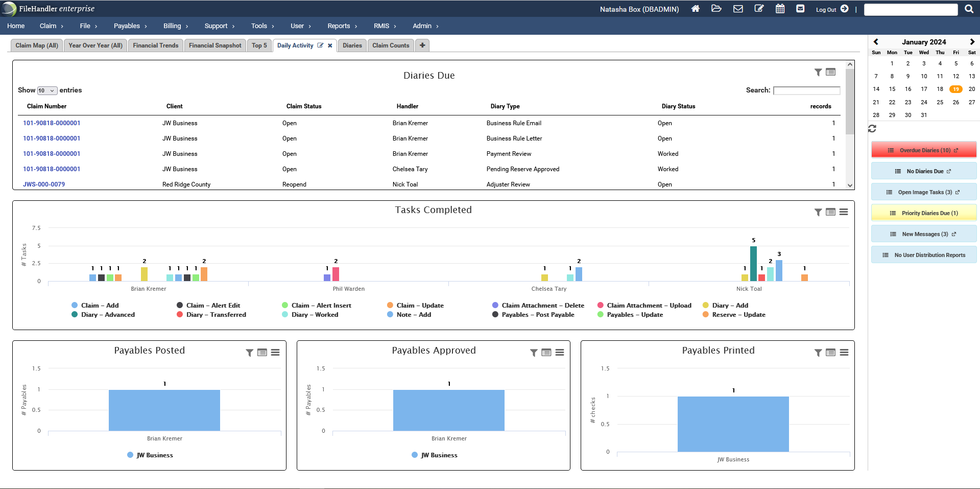Click the search magnifier in the top bar
The height and width of the screenshot is (489, 980).
pyautogui.click(x=969, y=9)
